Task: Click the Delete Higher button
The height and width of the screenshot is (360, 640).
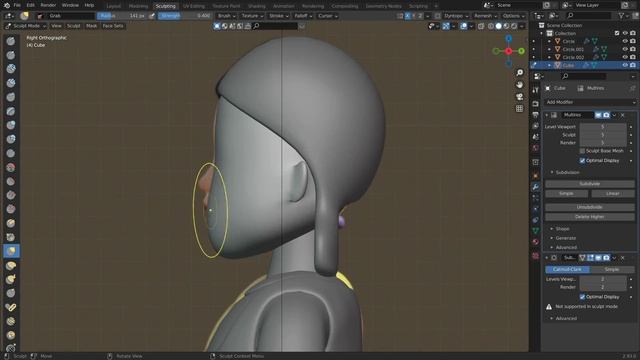Action: (590, 217)
